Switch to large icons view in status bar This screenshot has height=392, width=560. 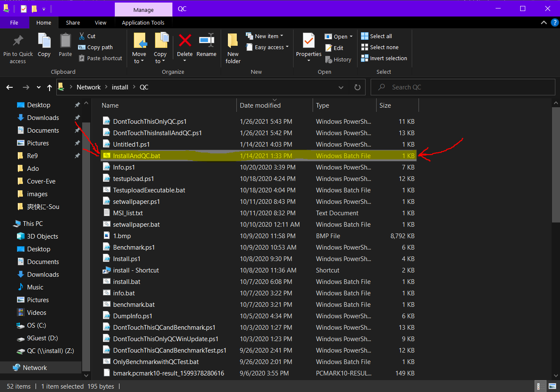[552, 386]
